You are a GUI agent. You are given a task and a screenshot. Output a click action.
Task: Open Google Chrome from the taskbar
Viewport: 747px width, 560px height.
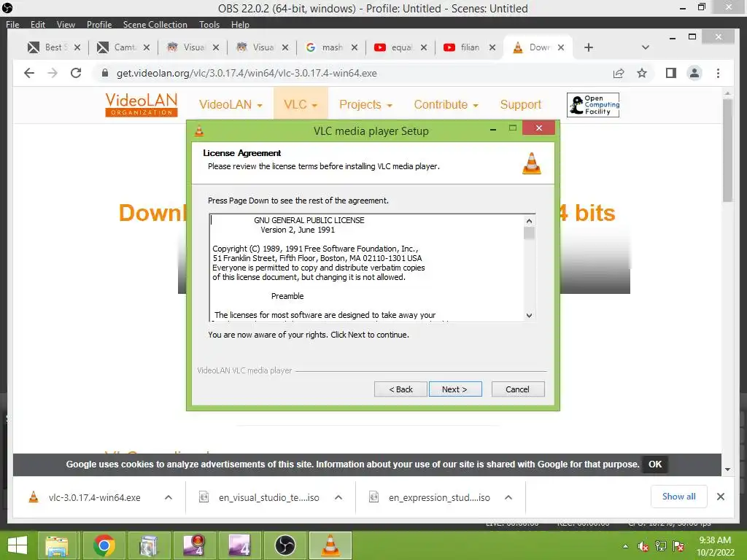[x=104, y=545]
